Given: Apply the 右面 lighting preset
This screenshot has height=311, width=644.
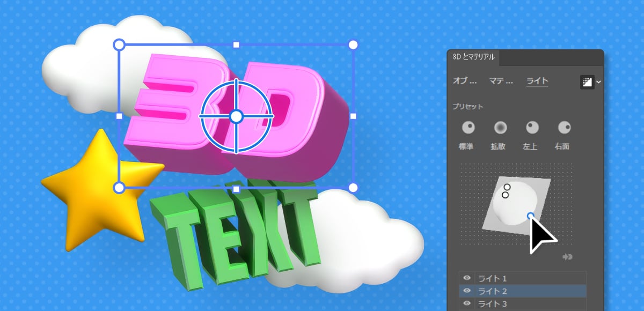Looking at the screenshot, I should (564, 128).
